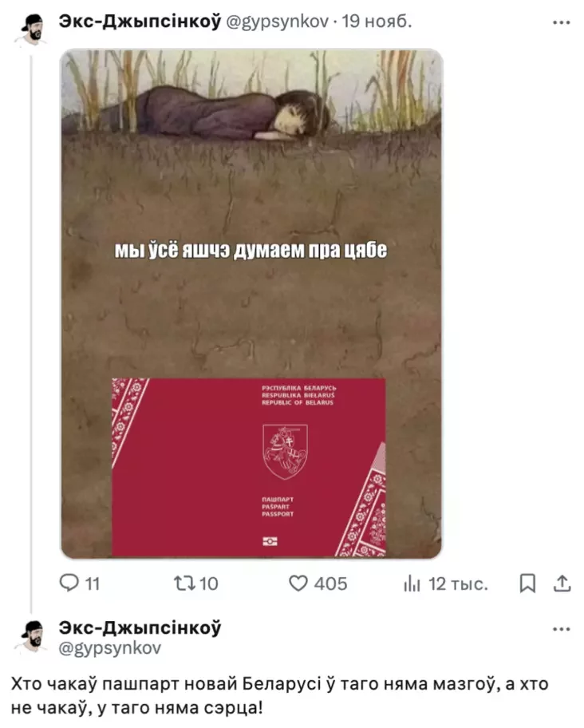Open the 10 reposts count
The height and width of the screenshot is (728, 584).
209,584
